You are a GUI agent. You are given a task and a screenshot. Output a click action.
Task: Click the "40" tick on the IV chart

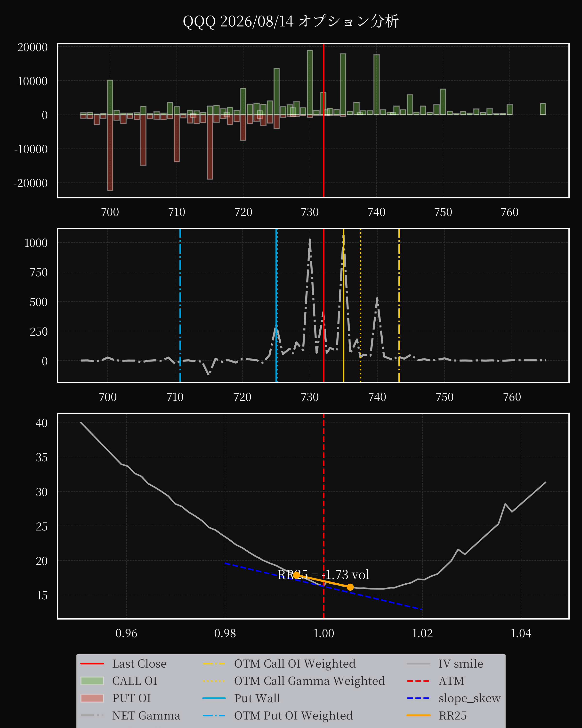tap(42, 423)
